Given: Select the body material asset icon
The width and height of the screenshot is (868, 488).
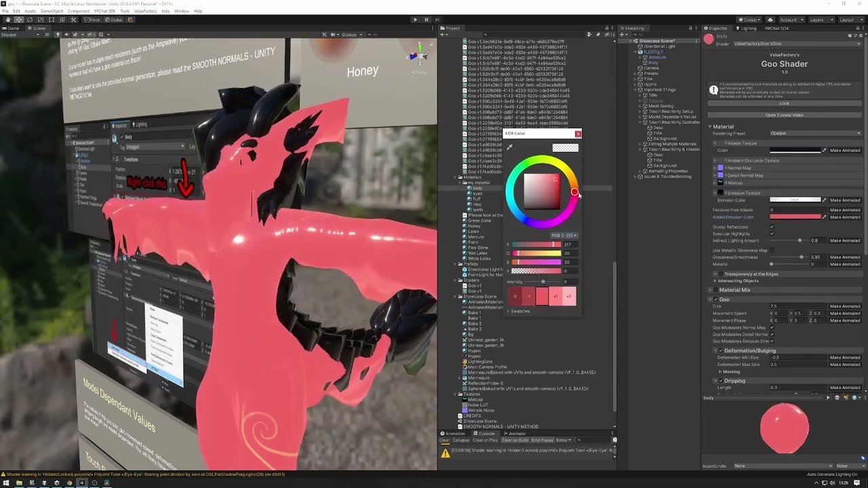Looking at the screenshot, I should tap(469, 188).
